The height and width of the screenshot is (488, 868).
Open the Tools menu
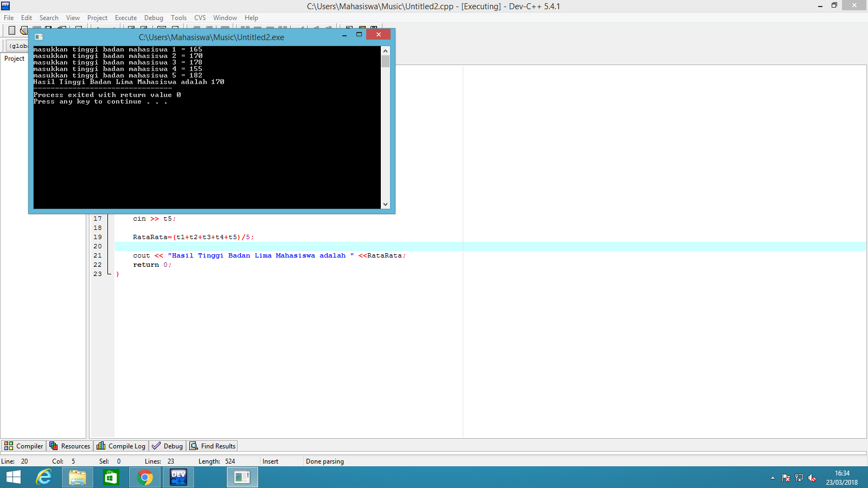pyautogui.click(x=178, y=17)
